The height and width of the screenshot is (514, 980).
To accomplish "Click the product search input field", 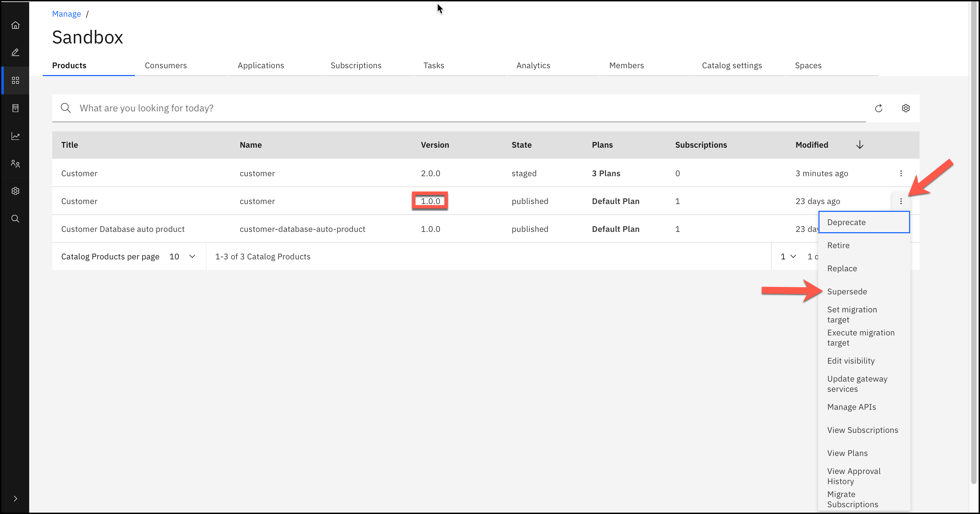I will (x=456, y=109).
